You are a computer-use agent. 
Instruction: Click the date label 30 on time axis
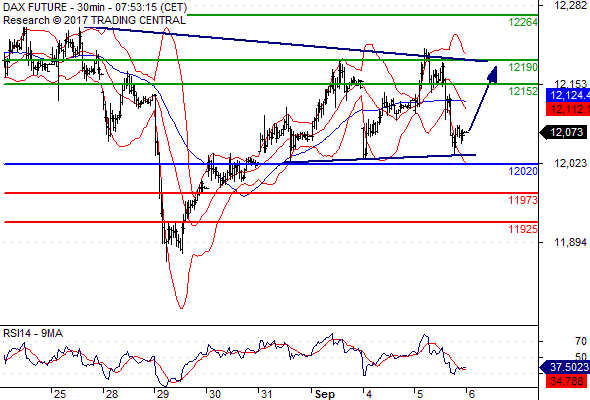[x=214, y=394]
